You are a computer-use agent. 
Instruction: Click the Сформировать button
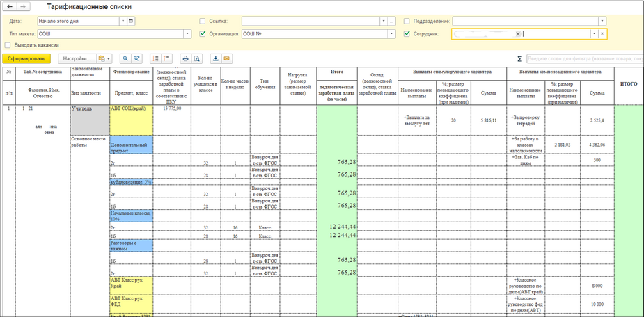tap(26, 59)
